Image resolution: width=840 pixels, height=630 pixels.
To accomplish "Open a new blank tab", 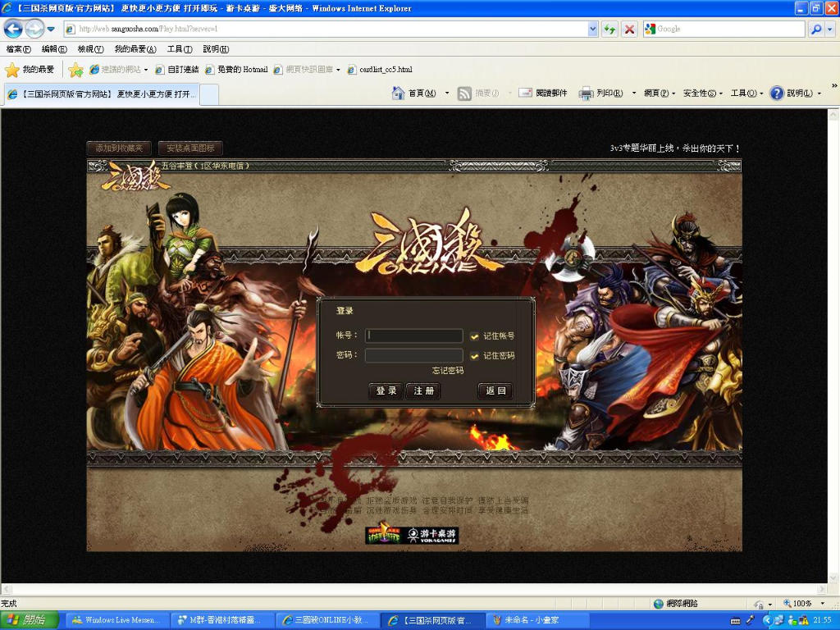I will 209,95.
